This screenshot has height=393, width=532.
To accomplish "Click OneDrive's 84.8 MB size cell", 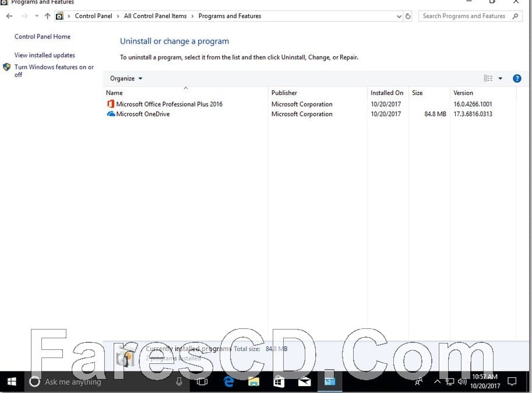I will 435,114.
